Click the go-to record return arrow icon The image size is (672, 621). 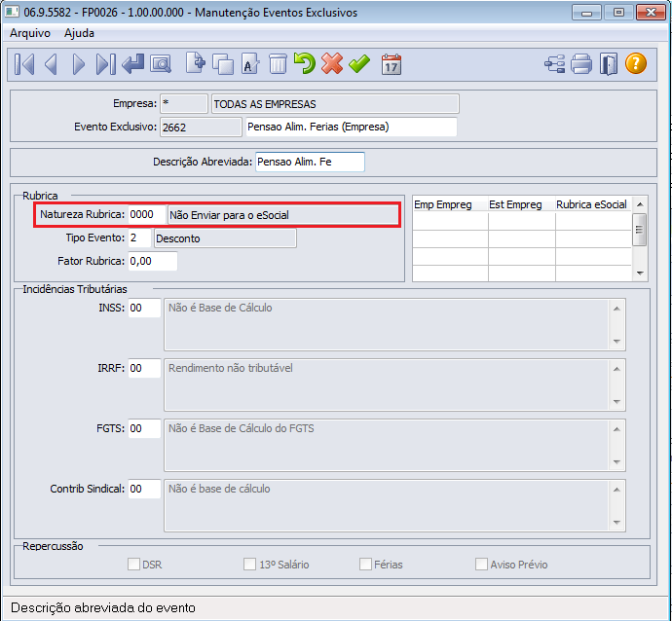pyautogui.click(x=132, y=64)
